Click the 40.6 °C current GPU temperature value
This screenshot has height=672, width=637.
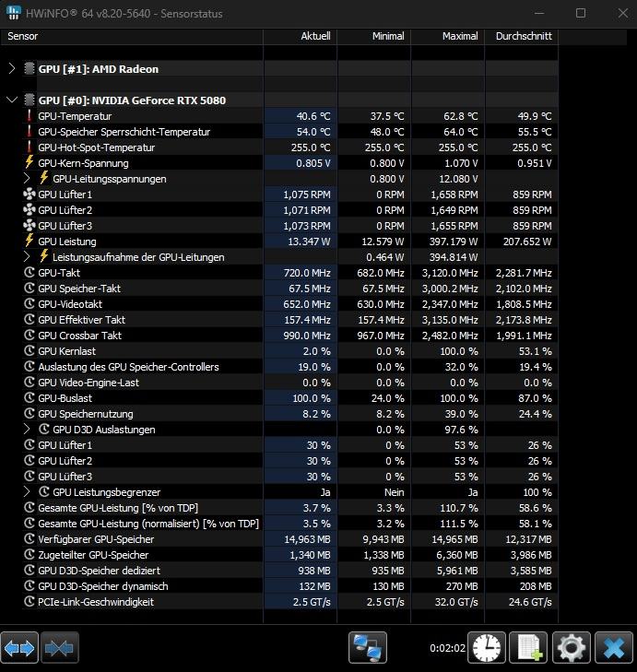[313, 116]
